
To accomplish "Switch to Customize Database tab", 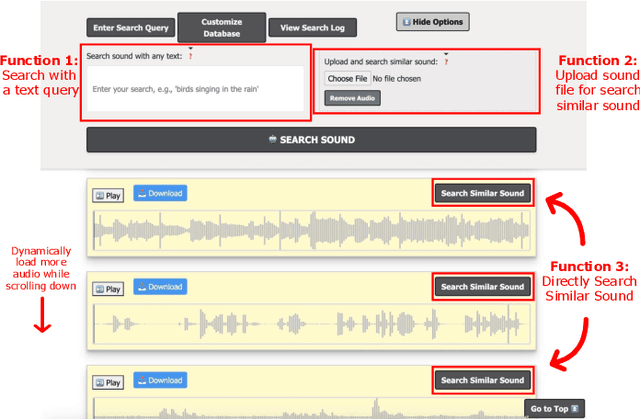I will coord(222,28).
